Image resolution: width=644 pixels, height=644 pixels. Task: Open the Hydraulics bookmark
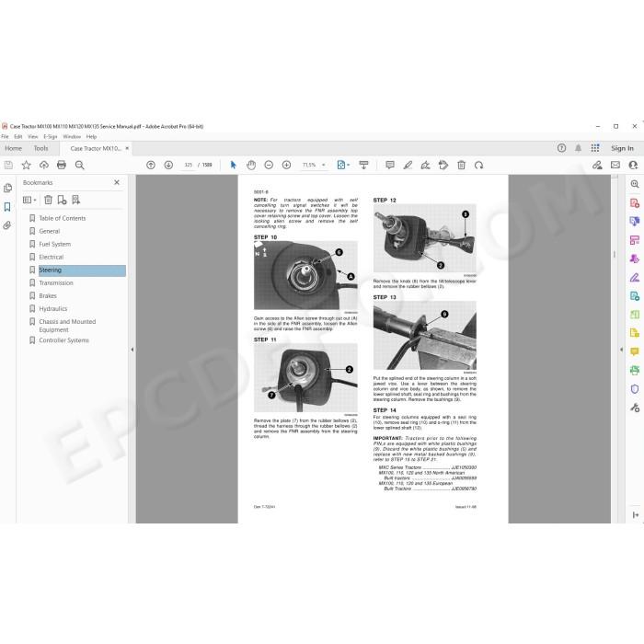pos(53,309)
